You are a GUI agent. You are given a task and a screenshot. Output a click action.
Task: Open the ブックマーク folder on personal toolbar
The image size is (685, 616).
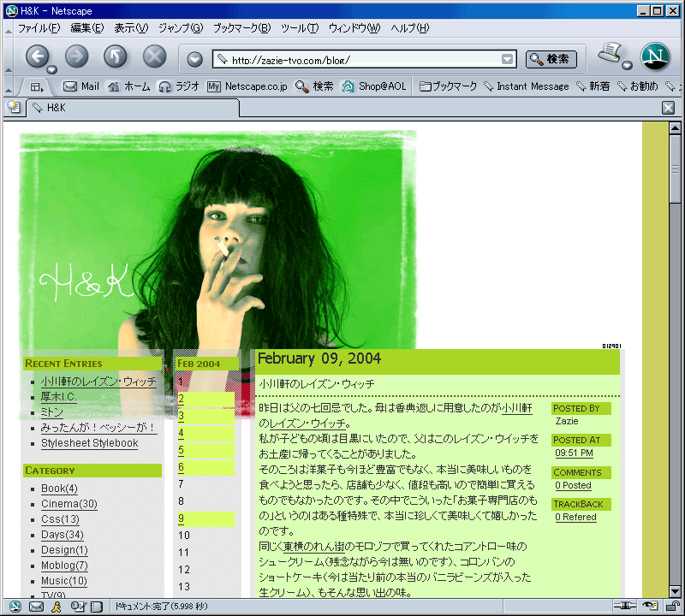point(448,86)
